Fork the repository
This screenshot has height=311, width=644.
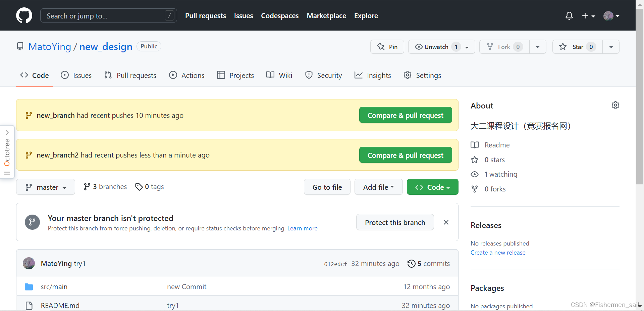point(504,47)
